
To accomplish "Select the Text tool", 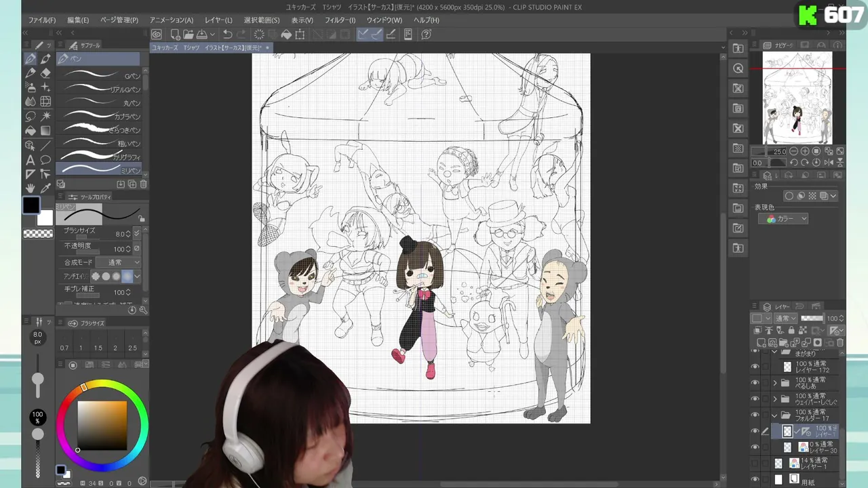I will (x=31, y=160).
